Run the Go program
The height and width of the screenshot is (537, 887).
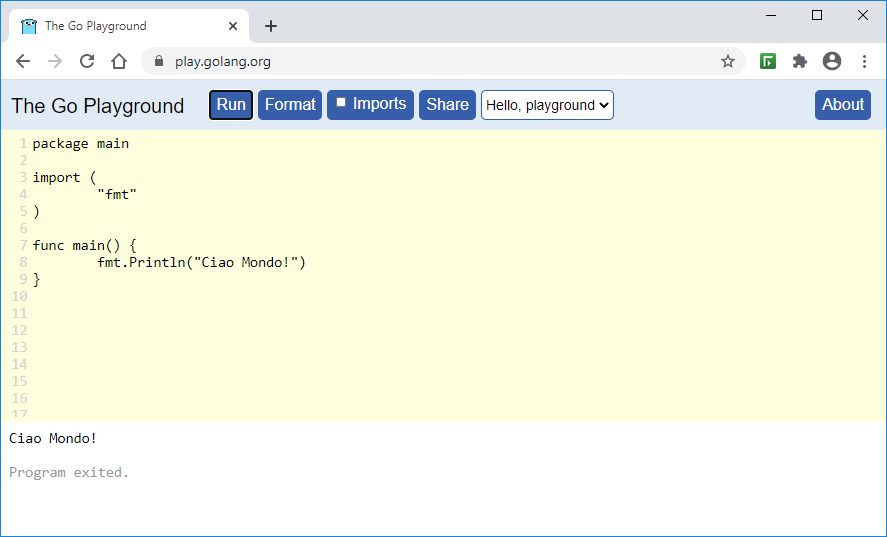click(x=231, y=105)
